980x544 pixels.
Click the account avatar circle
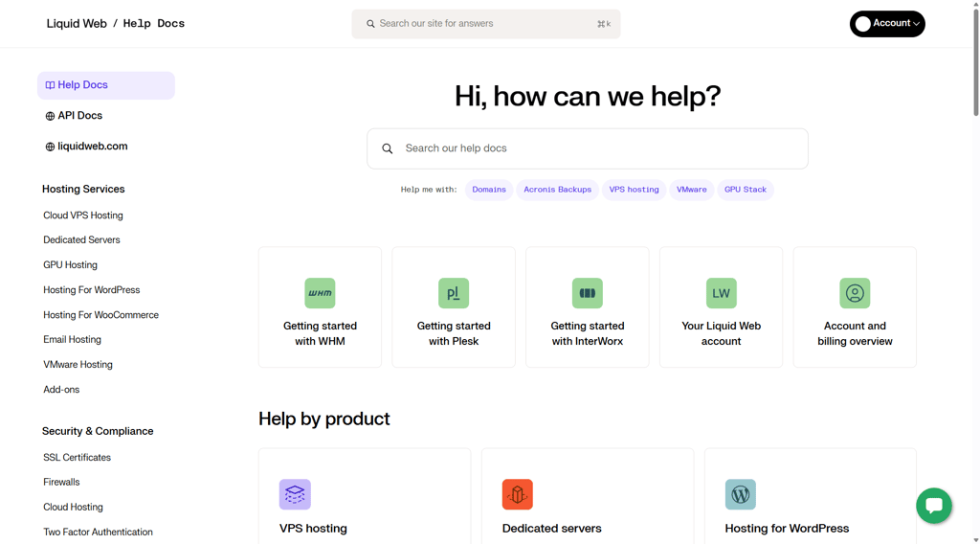tap(863, 24)
